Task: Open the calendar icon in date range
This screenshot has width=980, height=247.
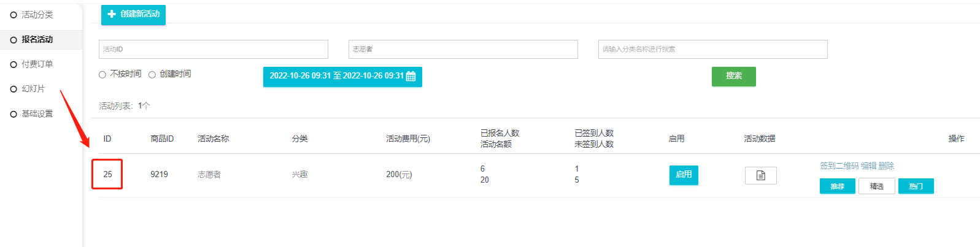Action: pos(411,76)
